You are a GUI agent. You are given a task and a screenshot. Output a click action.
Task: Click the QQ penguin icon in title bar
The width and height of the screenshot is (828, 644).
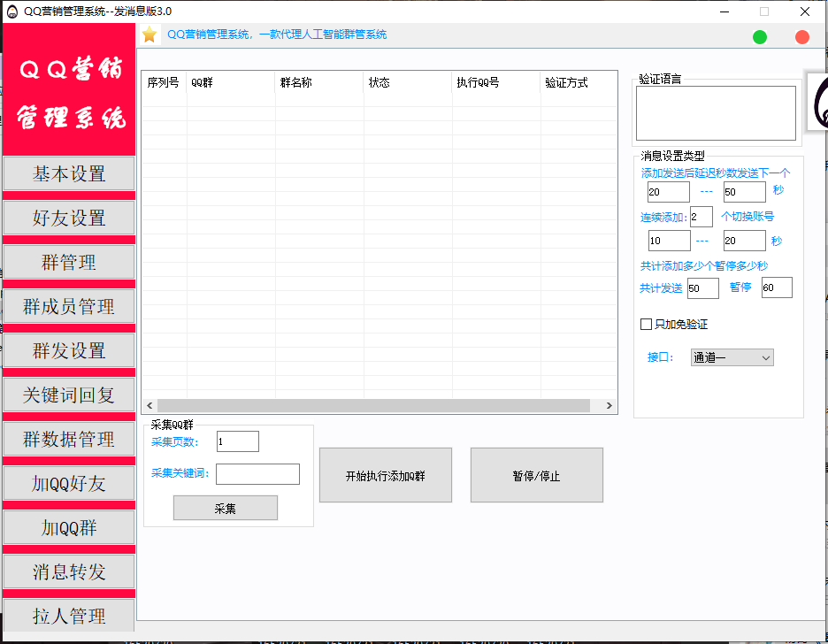pos(12,11)
